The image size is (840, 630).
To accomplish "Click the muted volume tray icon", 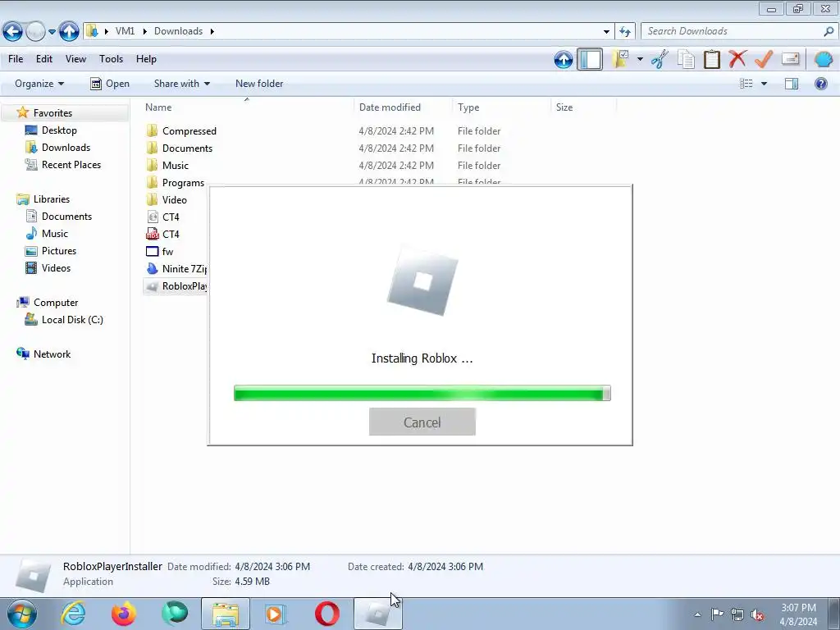I will (x=757, y=614).
